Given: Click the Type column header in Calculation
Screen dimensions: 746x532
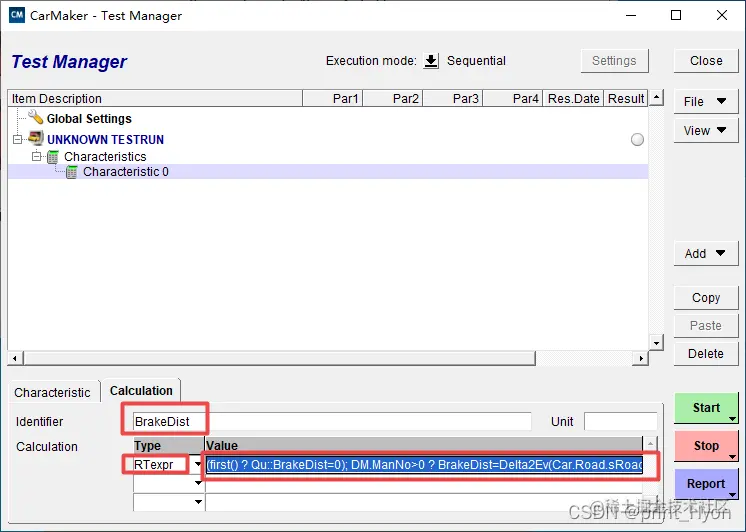Looking at the screenshot, I should (169, 445).
